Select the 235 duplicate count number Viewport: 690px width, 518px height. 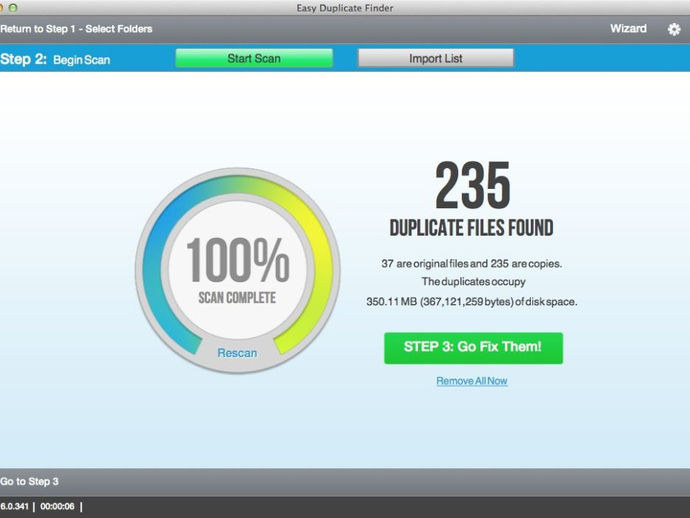pyautogui.click(x=472, y=185)
